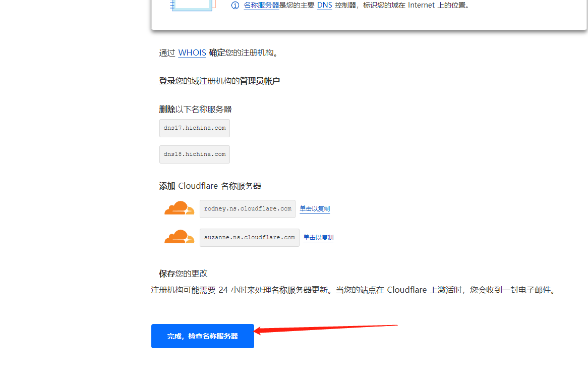
Task: Click the blue 完成，检查名称服务器 button
Action: click(203, 336)
